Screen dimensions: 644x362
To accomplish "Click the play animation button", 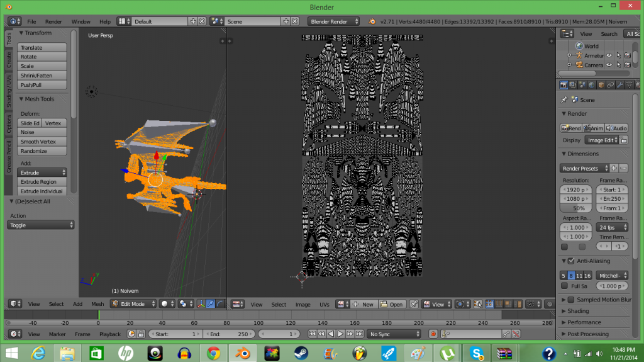I will 340,334.
